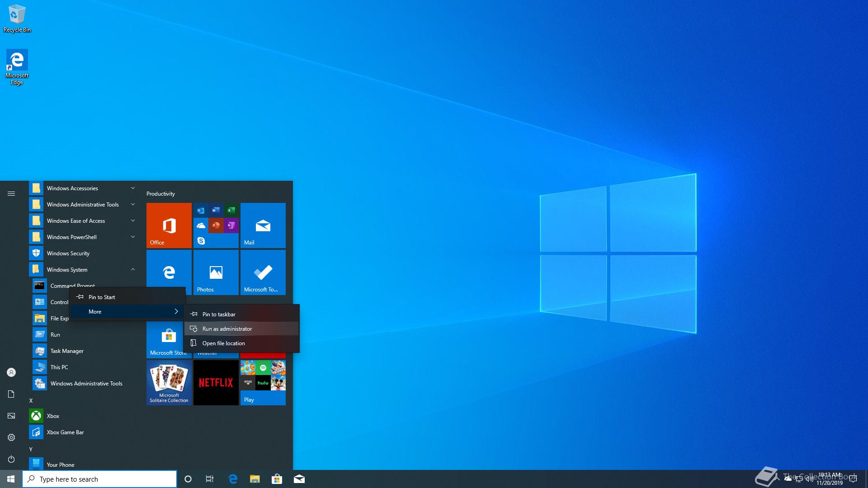
Task: Open the Play games folder tile
Action: click(x=263, y=383)
